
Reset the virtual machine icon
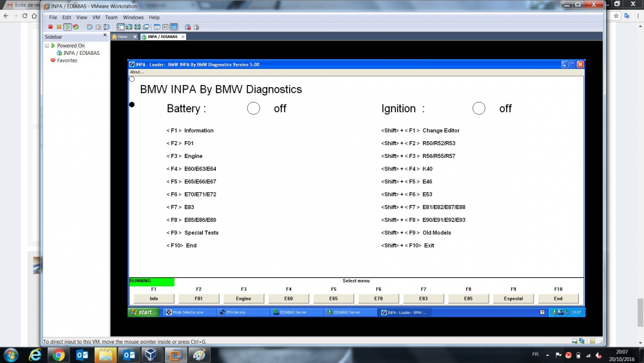click(75, 26)
